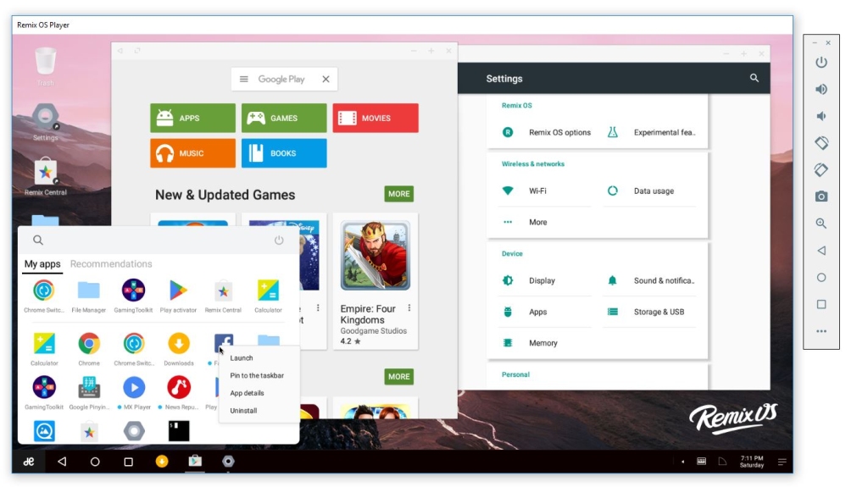868x487 pixels.
Task: Select Pin to the taskbar option
Action: tap(259, 375)
